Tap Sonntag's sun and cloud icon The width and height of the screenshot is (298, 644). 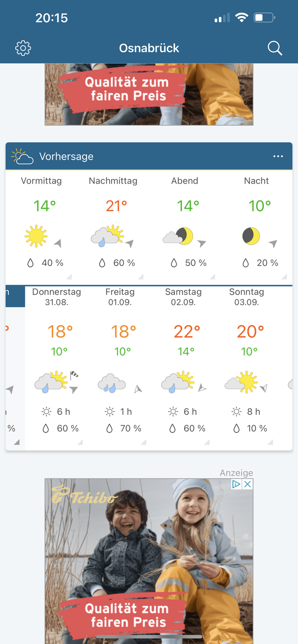(x=241, y=382)
